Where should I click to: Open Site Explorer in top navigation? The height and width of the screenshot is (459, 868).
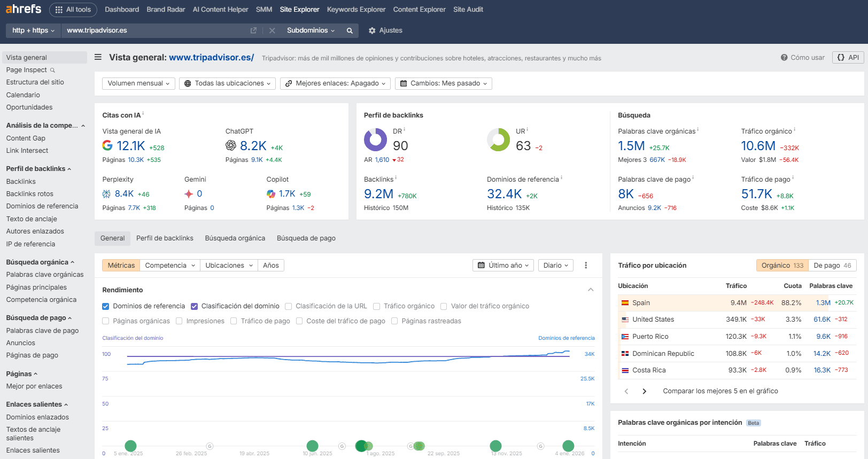(x=299, y=10)
